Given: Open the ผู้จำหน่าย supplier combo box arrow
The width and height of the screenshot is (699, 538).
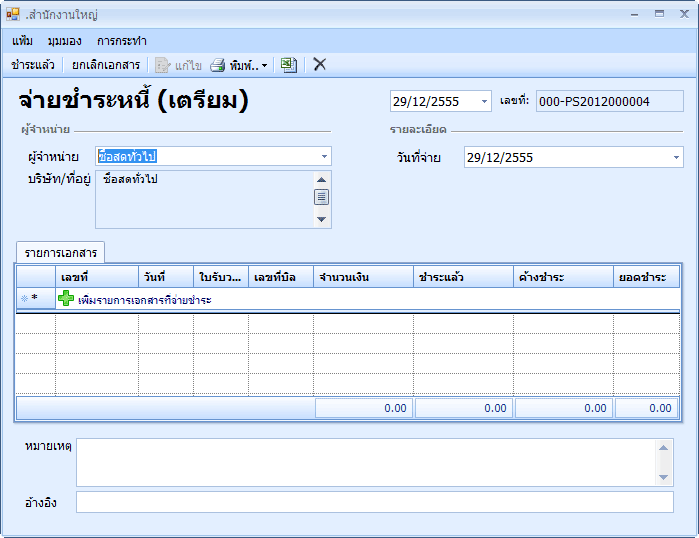Looking at the screenshot, I should pos(324,157).
